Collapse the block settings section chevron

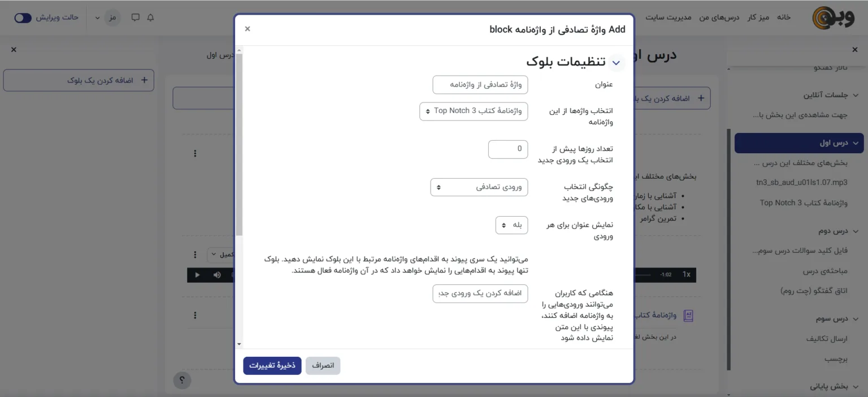[x=616, y=63]
